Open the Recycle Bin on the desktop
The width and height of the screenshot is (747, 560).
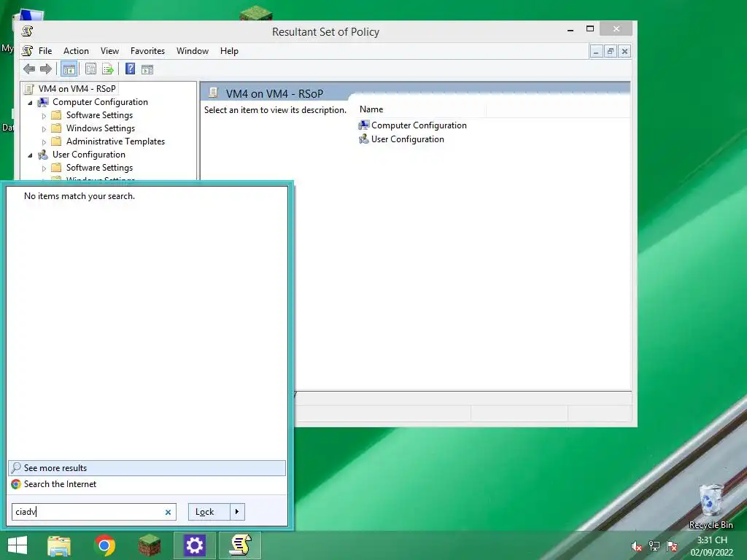711,506
